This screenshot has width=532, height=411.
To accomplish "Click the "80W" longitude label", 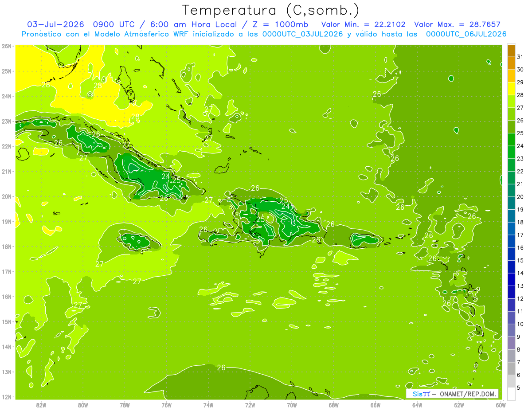I will 83,405.
